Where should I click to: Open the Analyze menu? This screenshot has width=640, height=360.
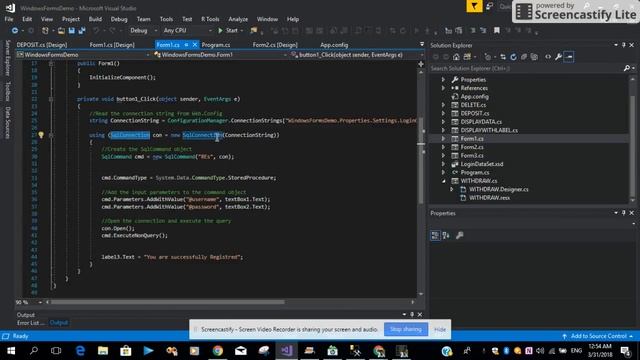(x=238, y=19)
